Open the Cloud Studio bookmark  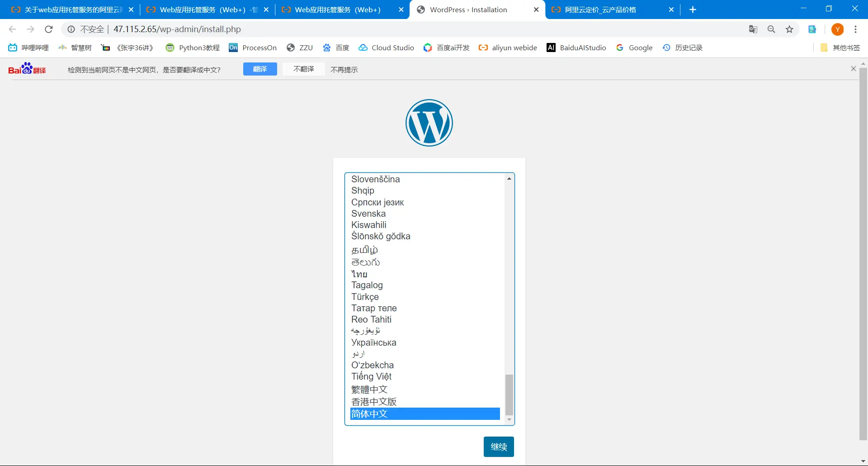(386, 48)
